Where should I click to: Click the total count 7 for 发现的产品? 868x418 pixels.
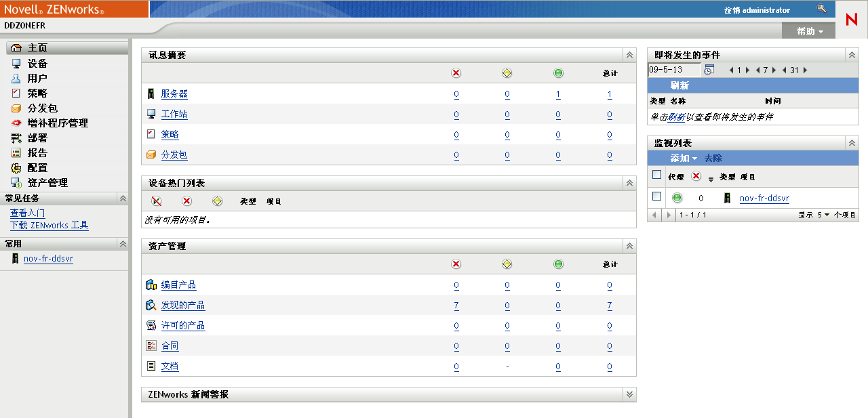pos(610,306)
